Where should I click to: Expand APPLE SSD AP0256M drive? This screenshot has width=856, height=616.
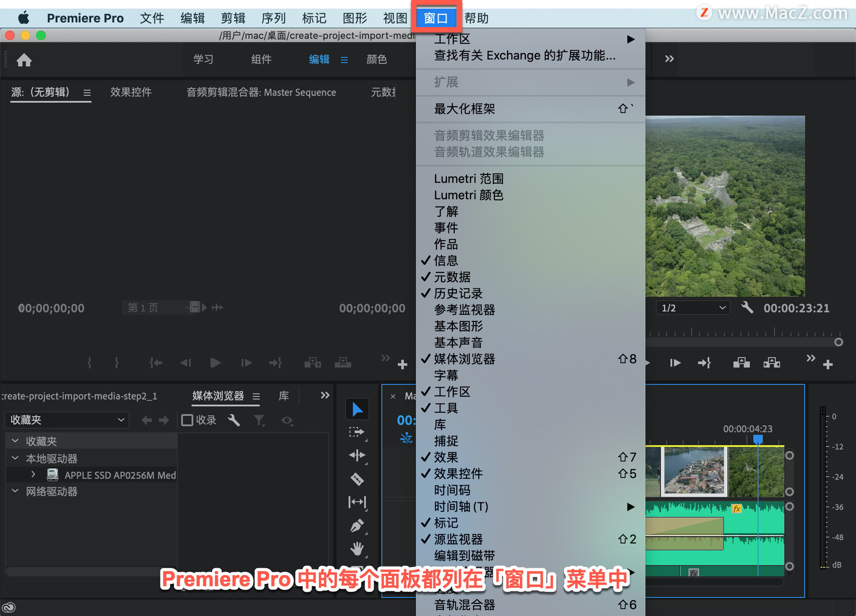point(33,475)
